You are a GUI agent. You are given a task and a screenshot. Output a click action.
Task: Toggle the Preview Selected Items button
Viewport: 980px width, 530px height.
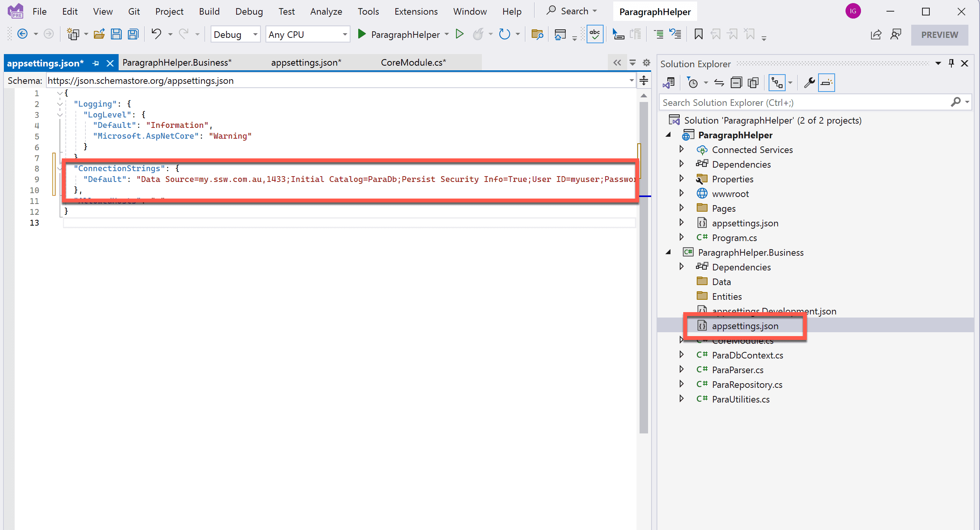[826, 83]
